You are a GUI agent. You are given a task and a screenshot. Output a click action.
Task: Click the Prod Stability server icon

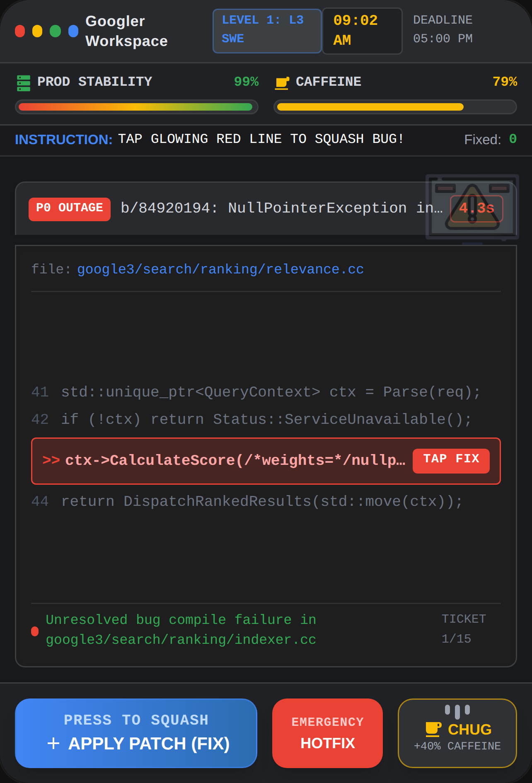pos(24,83)
